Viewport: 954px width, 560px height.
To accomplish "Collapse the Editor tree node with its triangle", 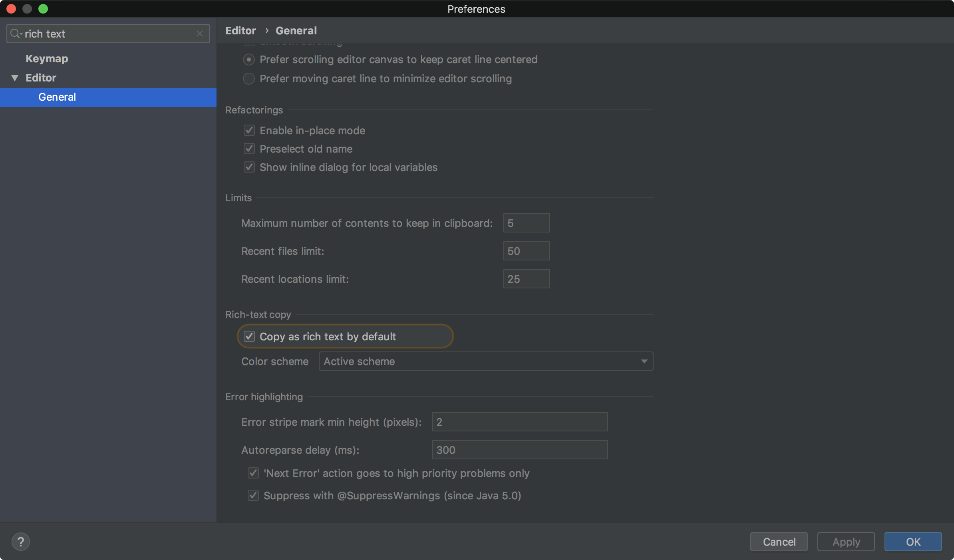I will pyautogui.click(x=15, y=78).
